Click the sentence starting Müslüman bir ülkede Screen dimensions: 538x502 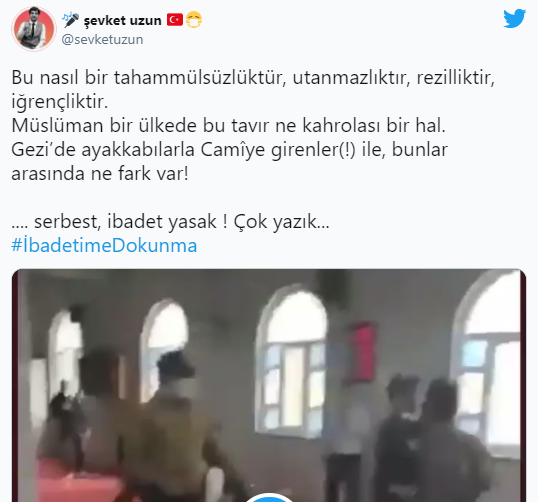click(228, 126)
